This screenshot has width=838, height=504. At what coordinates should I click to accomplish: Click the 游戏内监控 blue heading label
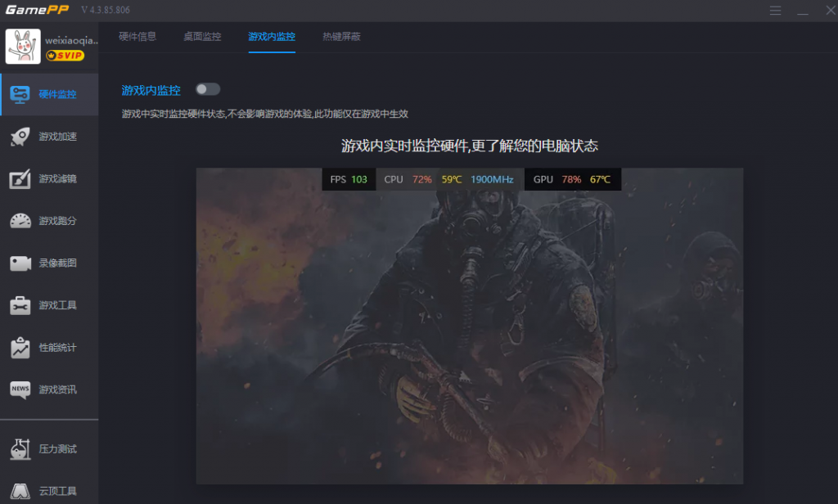tap(151, 90)
